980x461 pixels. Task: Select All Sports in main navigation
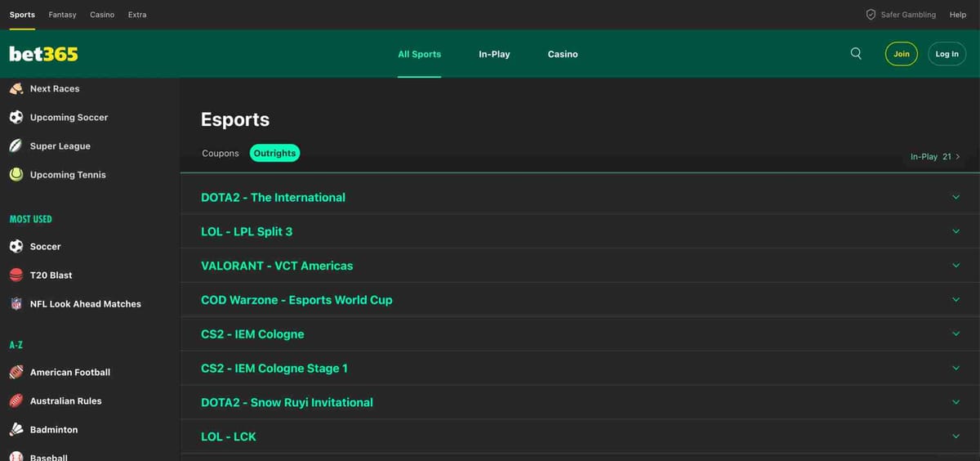tap(419, 54)
